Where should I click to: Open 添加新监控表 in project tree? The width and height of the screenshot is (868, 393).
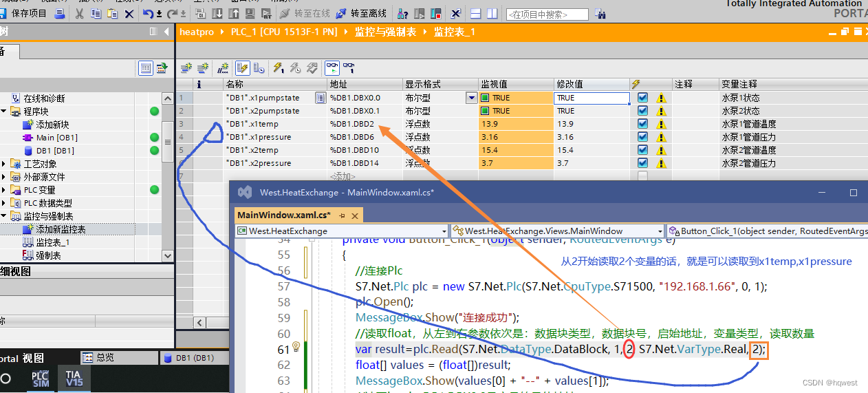(61, 229)
